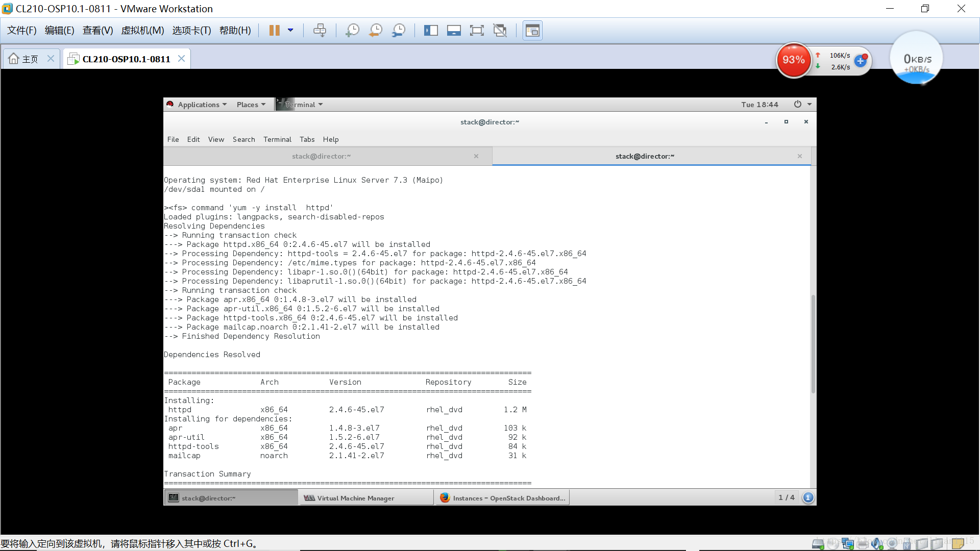Switch to Virtual Machine Manager window

click(x=366, y=498)
